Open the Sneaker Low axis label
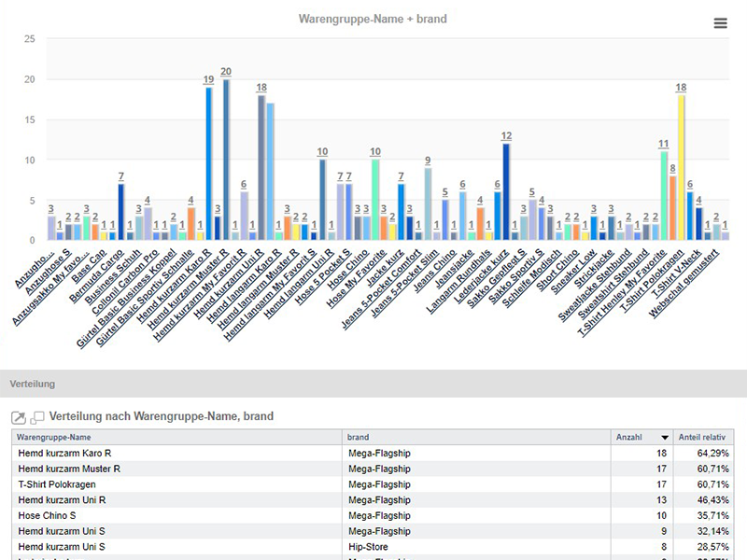 coord(572,272)
